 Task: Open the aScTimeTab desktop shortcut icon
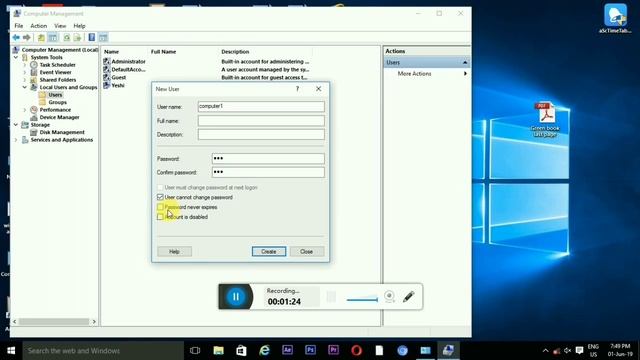click(x=615, y=18)
